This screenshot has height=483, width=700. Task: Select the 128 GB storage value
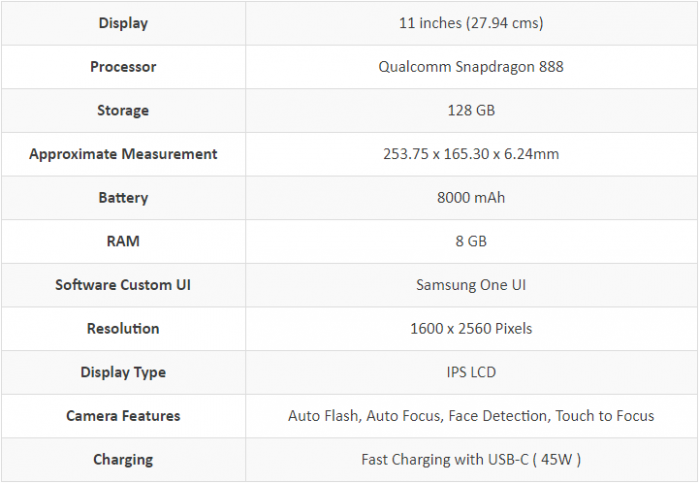[x=471, y=110]
